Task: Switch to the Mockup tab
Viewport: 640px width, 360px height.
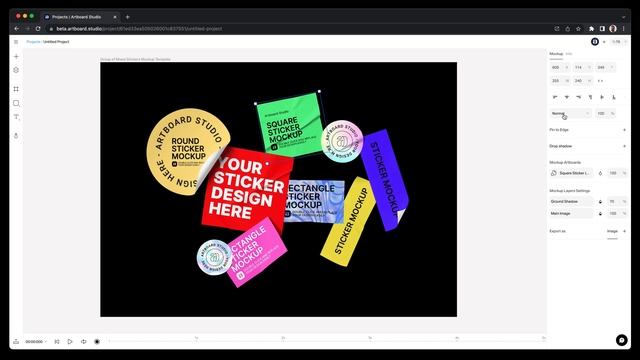Action: coord(556,54)
